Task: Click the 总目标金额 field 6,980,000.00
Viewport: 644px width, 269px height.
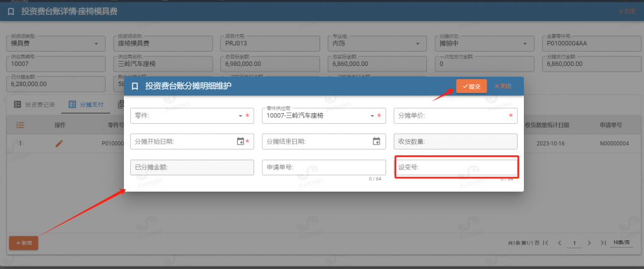Action: click(270, 63)
